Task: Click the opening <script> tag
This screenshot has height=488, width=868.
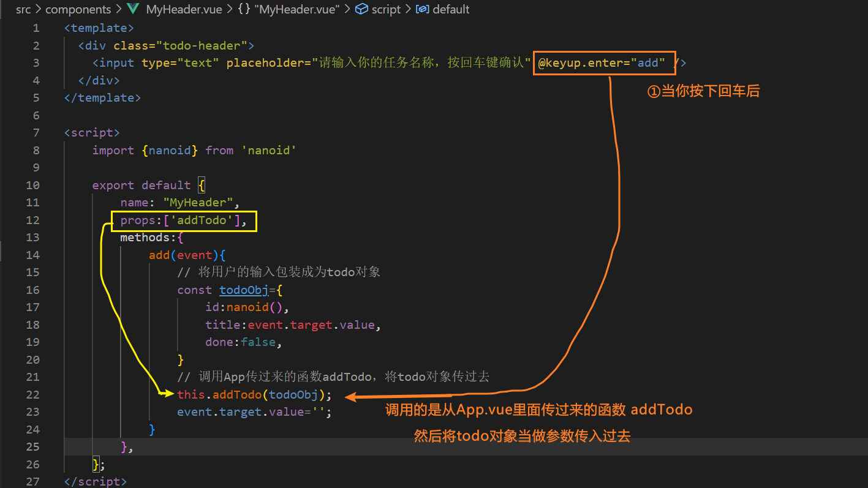Action: [92, 133]
